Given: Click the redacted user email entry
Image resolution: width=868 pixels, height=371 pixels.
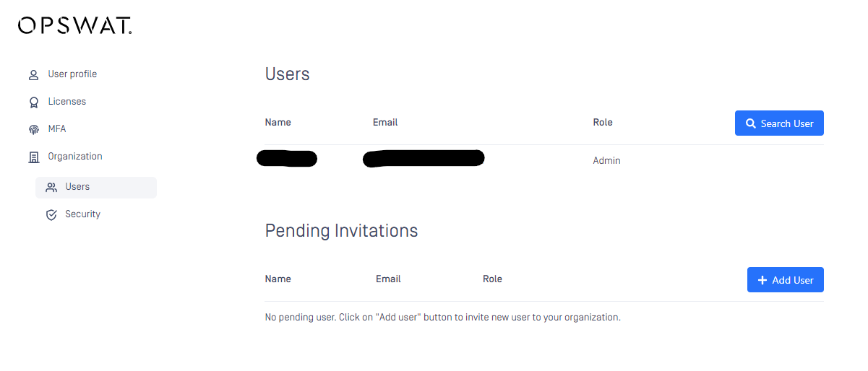Looking at the screenshot, I should point(424,159).
